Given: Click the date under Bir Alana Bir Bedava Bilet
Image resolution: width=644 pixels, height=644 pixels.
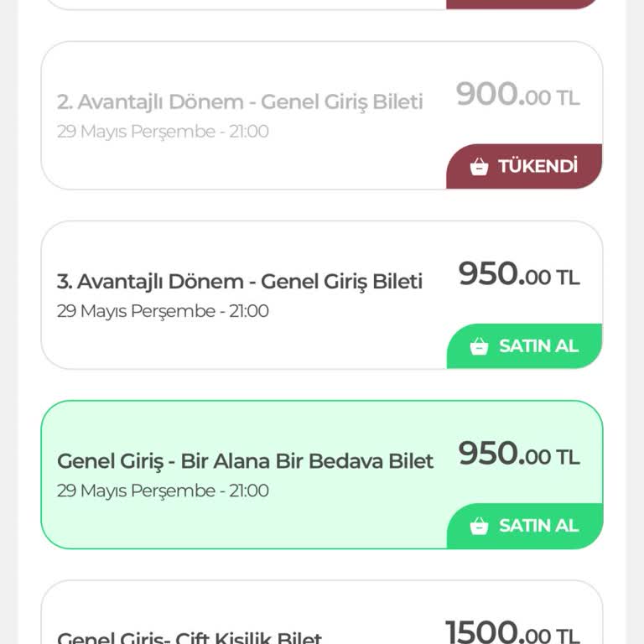Looking at the screenshot, I should (163, 491).
